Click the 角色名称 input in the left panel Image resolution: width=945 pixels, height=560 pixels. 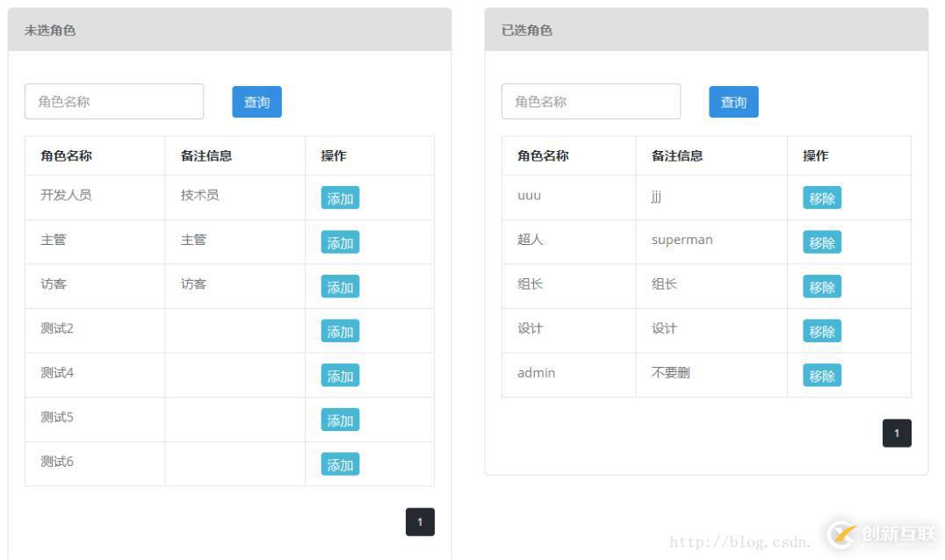click(114, 102)
